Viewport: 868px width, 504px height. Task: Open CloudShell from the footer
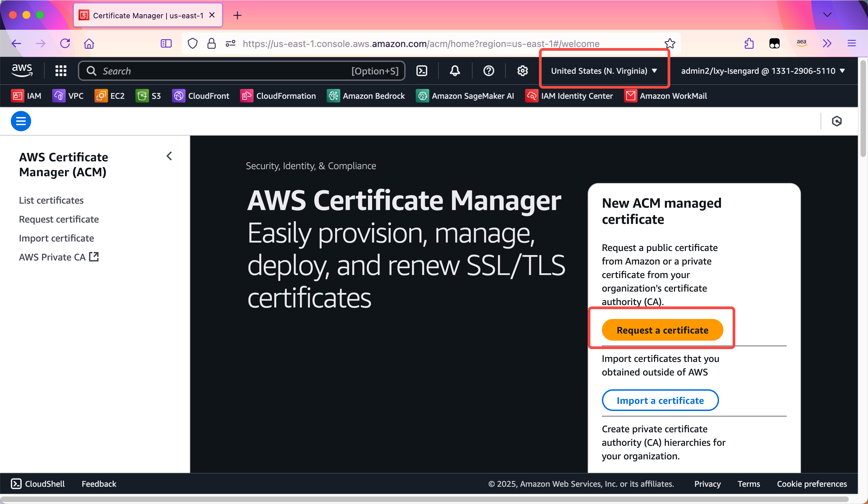point(38,484)
